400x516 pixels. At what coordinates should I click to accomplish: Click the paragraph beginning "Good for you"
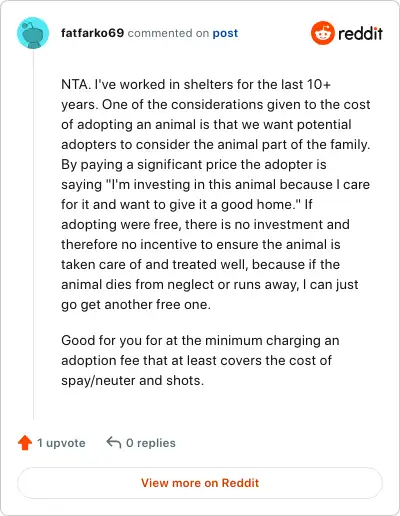pos(200,360)
